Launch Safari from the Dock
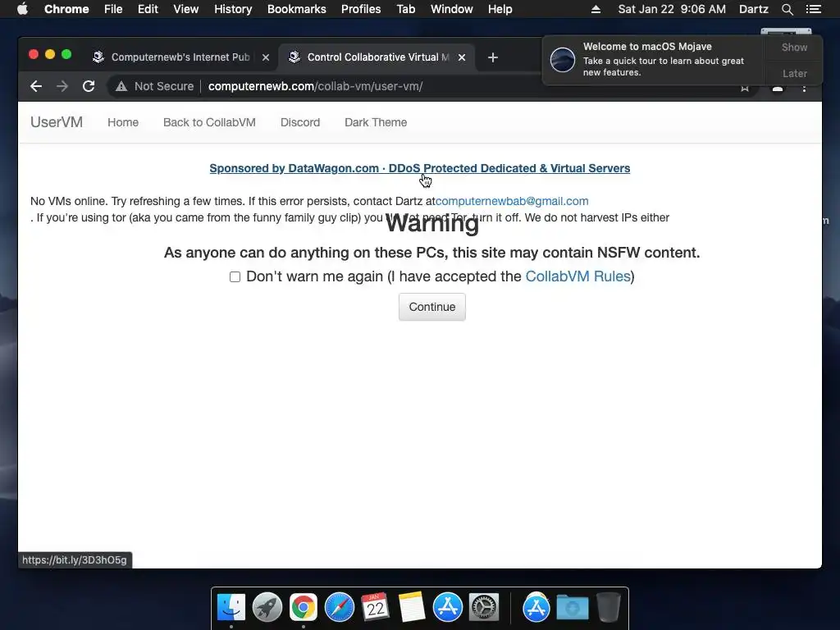The image size is (840, 630). coord(339,608)
